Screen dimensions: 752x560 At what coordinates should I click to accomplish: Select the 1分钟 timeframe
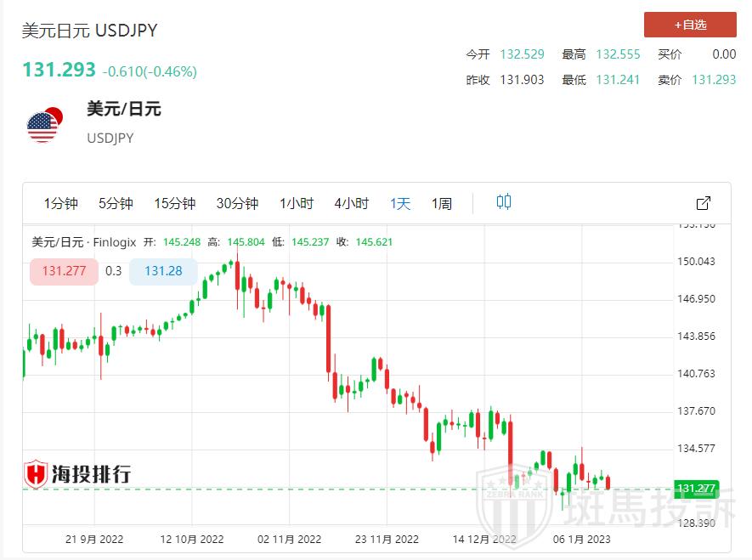pyautogui.click(x=61, y=203)
